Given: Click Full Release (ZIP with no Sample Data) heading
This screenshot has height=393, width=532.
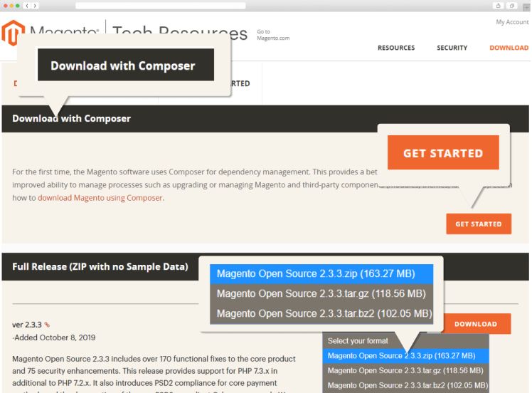Looking at the screenshot, I should click(x=100, y=267).
